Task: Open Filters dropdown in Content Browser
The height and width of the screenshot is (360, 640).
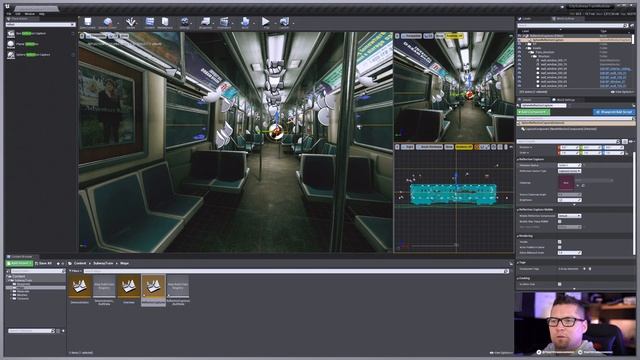Action: click(75, 271)
